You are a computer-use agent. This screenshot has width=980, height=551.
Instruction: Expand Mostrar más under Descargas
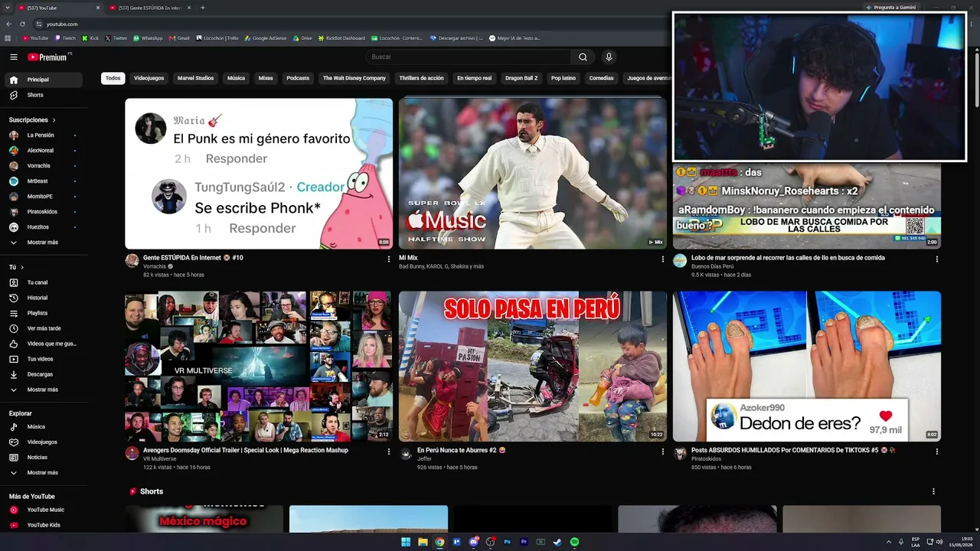[x=41, y=390]
